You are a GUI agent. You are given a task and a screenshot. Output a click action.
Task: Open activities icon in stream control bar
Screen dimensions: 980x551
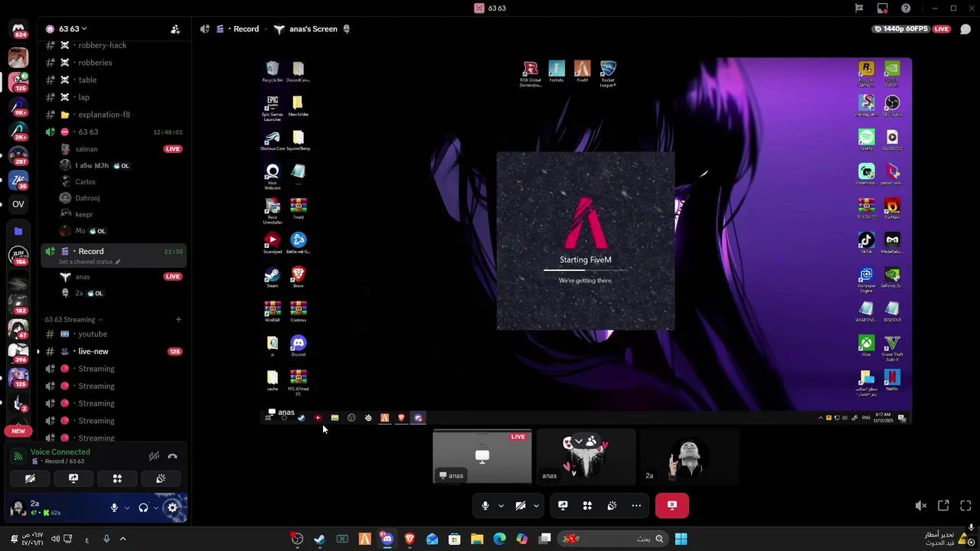[587, 505]
